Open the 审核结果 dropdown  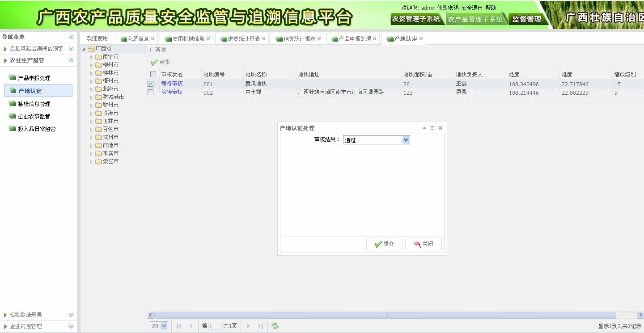pyautogui.click(x=406, y=140)
